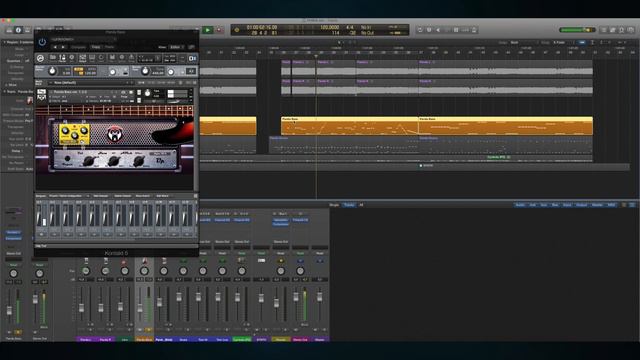Click the yellow stompbox pedal on the amp
640x360 pixels.
[74, 134]
